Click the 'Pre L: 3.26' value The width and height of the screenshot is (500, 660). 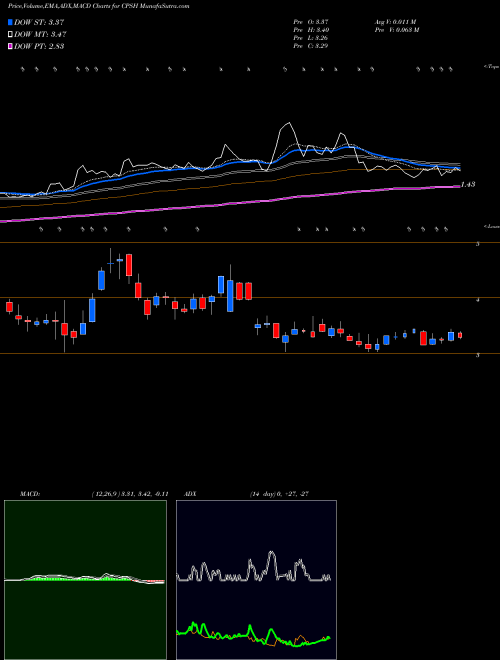(311, 38)
